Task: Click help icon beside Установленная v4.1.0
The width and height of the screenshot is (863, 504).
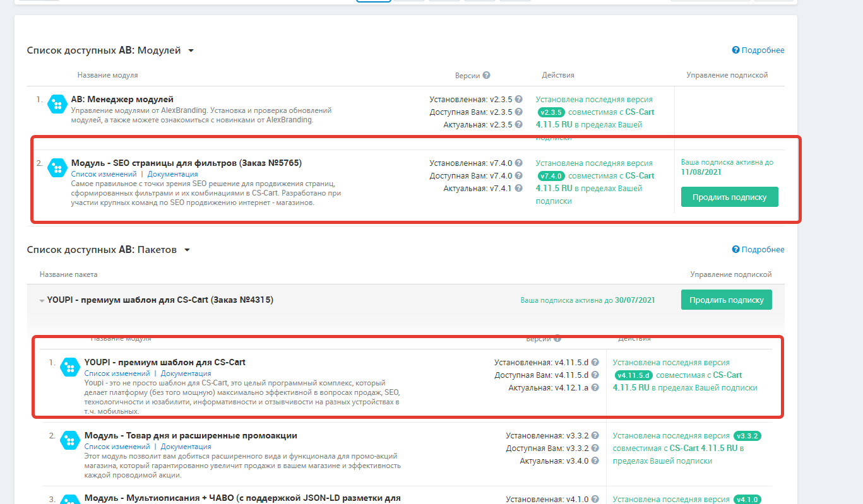Action: (x=595, y=499)
